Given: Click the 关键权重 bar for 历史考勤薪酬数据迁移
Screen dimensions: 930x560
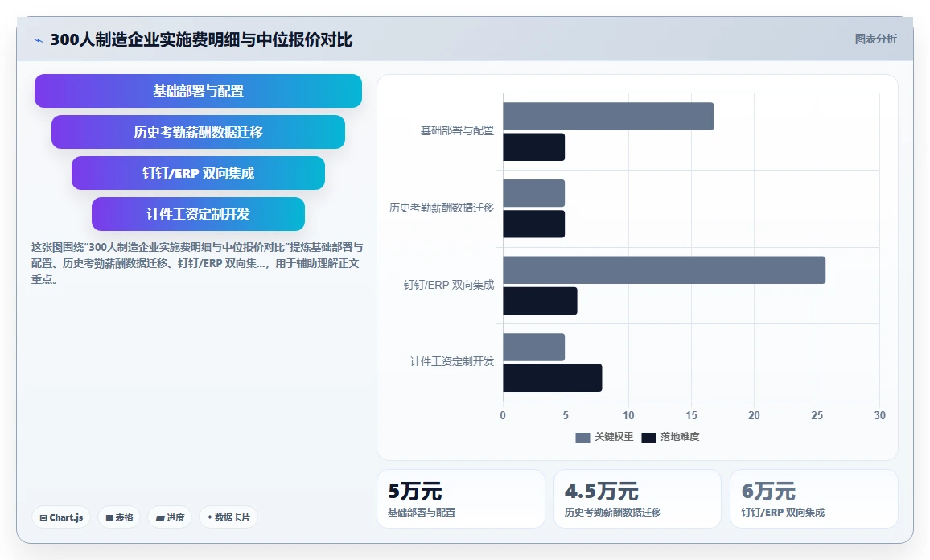Looking at the screenshot, I should click(534, 193).
